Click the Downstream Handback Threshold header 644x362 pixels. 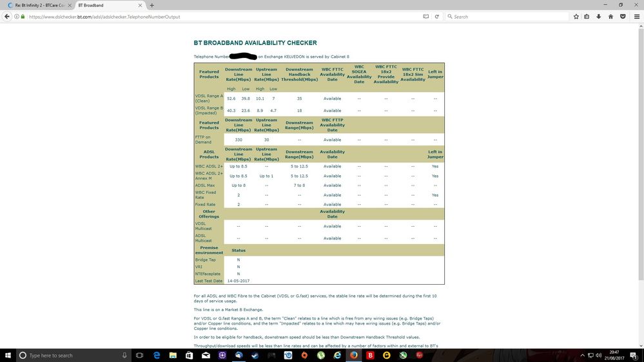(x=299, y=74)
